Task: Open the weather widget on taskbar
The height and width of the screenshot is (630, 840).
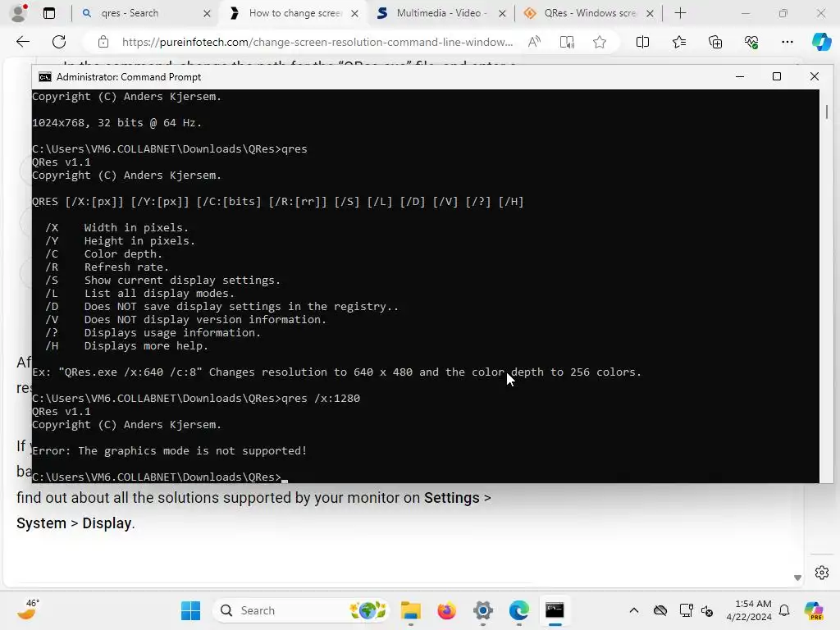Action: coord(27,610)
